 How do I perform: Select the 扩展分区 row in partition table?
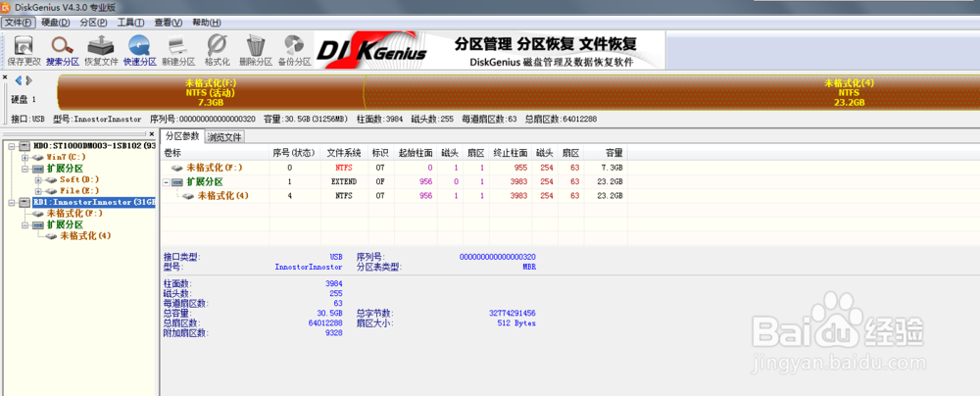[x=394, y=182]
